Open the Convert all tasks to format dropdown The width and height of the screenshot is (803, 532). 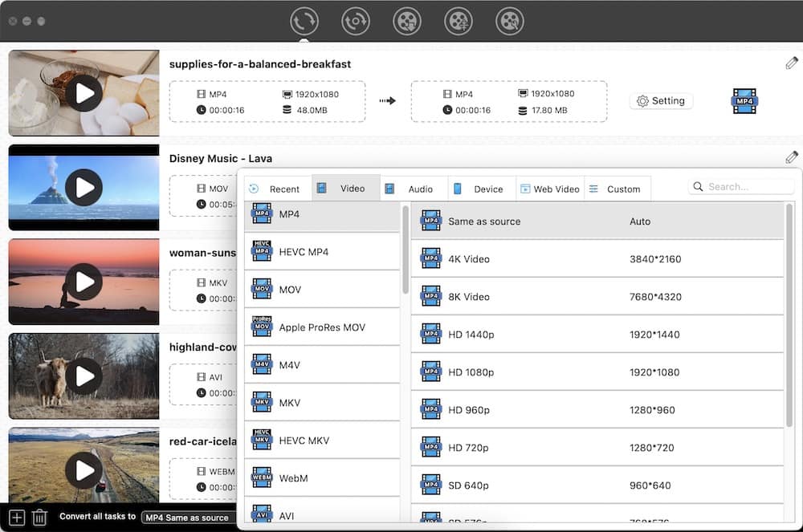[189, 518]
